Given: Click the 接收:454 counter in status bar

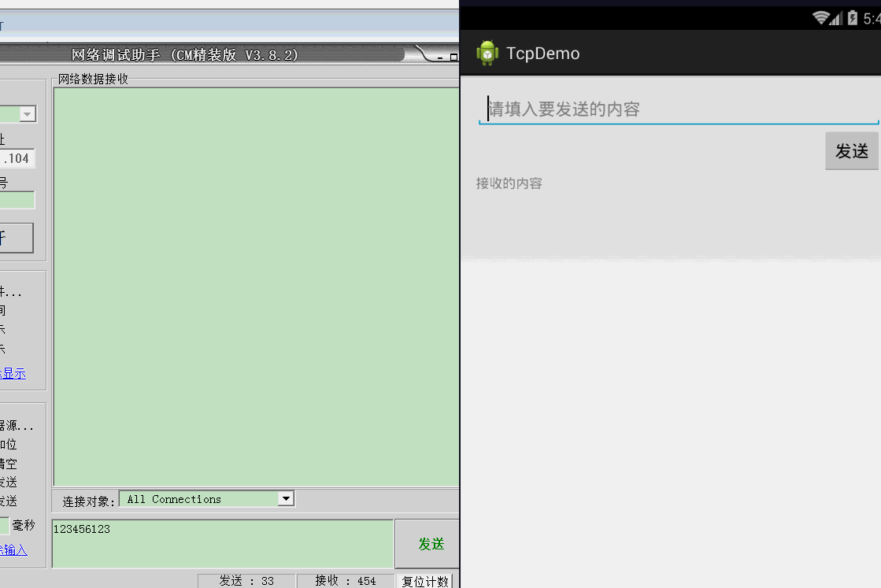Looking at the screenshot, I should tap(345, 581).
